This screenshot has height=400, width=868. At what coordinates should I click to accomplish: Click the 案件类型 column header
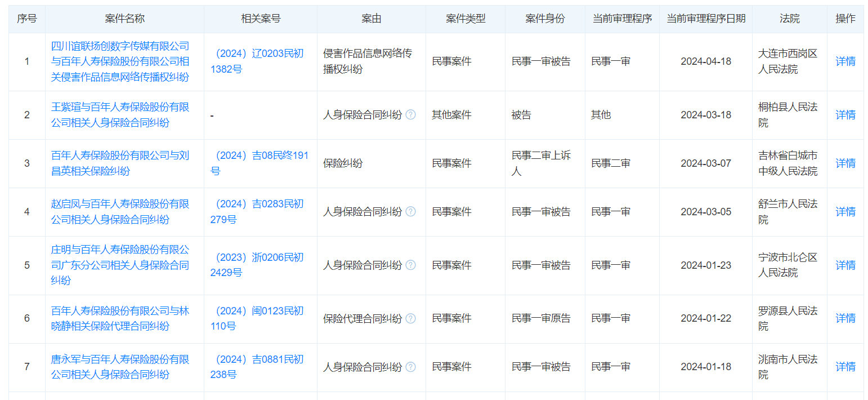click(x=466, y=19)
